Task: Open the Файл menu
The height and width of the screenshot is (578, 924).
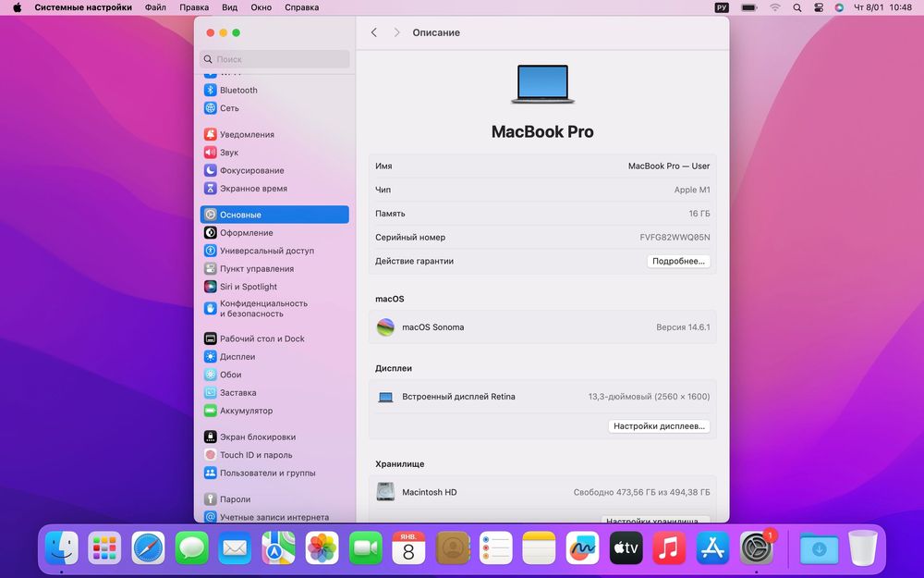Action: coord(155,7)
